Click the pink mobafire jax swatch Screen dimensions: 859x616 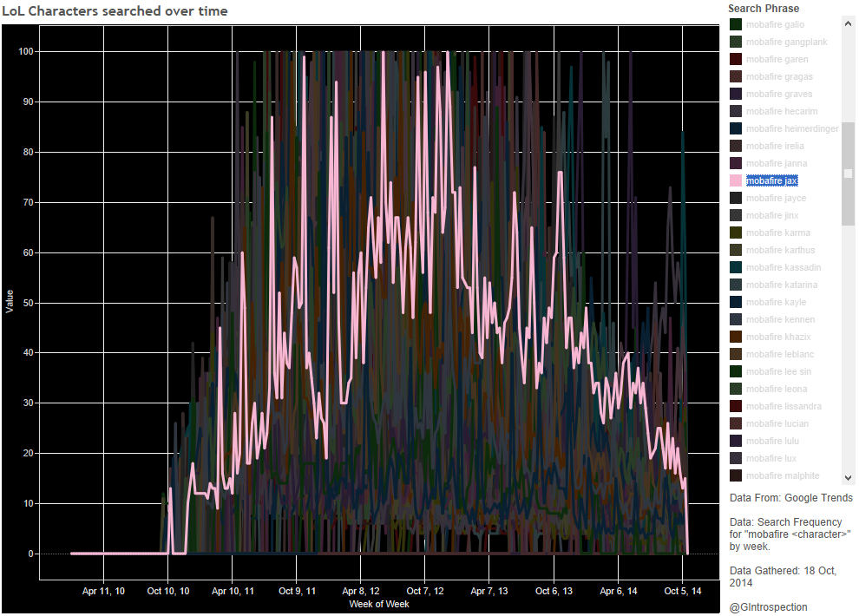point(736,180)
